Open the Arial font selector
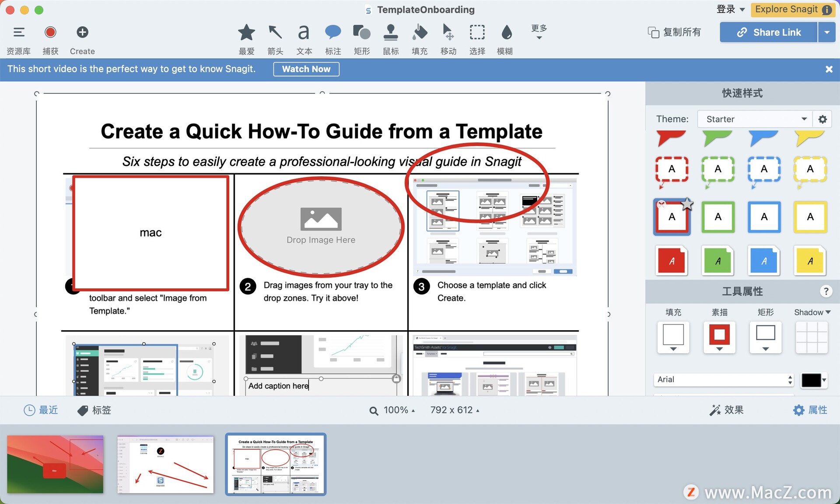This screenshot has height=504, width=840. point(724,380)
